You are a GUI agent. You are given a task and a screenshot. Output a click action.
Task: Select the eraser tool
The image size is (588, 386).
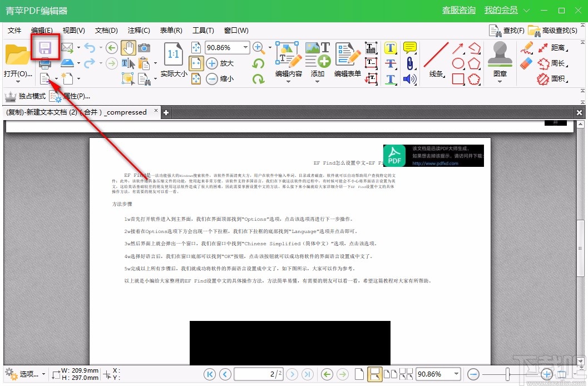(527, 63)
